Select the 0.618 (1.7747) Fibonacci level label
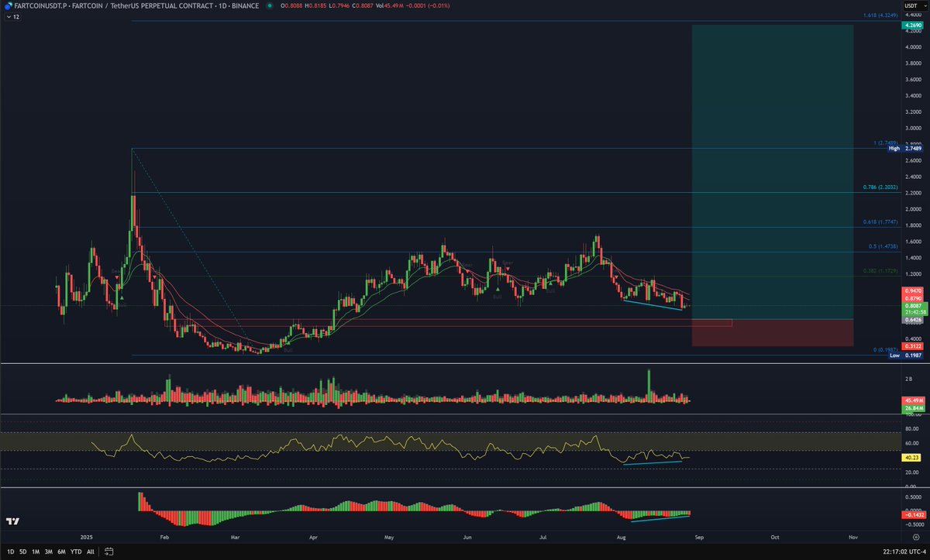Viewport: 930px width, 560px height. tap(881, 222)
